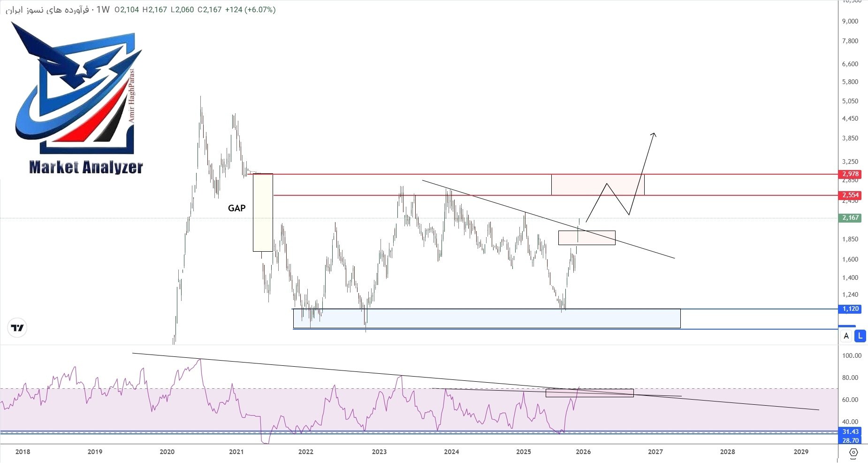This screenshot has width=868, height=463.
Task: Click the GAP annotation on the chart
Action: point(236,207)
